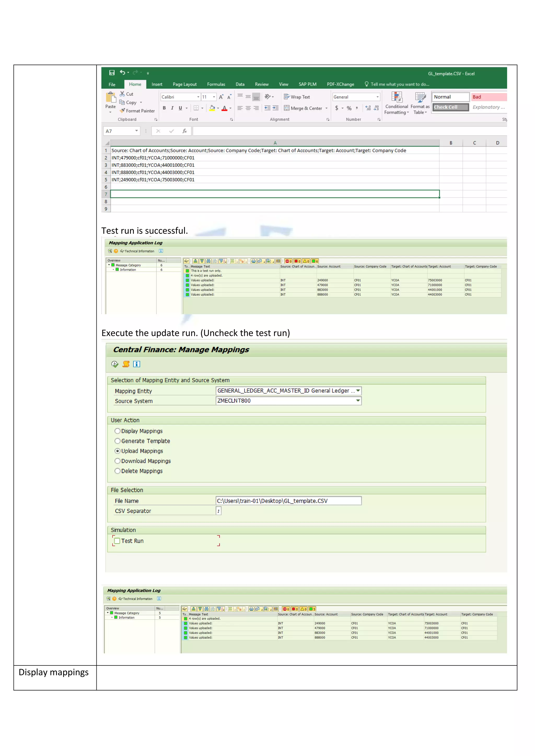Tick the Test Run checkbox
Viewport: 535px width, 756px height.
point(117,541)
